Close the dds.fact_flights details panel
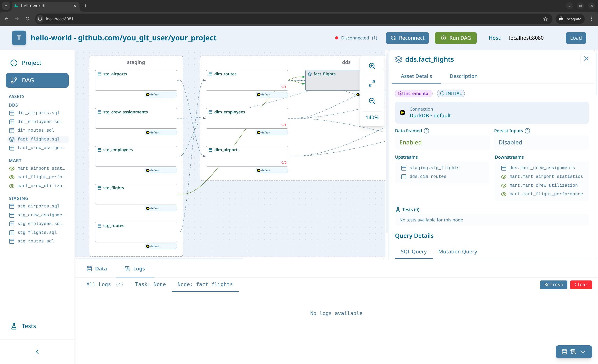The image size is (598, 364). [x=586, y=58]
